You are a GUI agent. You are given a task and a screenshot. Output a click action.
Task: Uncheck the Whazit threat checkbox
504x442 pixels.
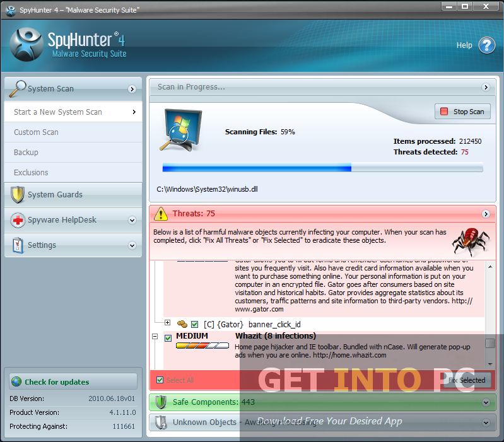pyautogui.click(x=168, y=339)
